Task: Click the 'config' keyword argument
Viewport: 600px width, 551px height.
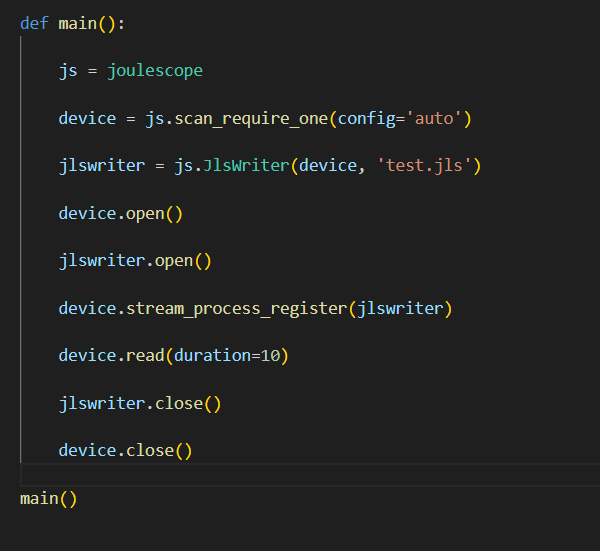Action: 367,119
